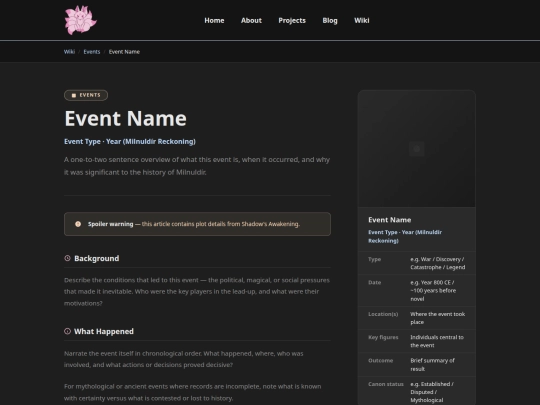Click the large Event Name page title
This screenshot has height=405, width=540.
(x=126, y=118)
